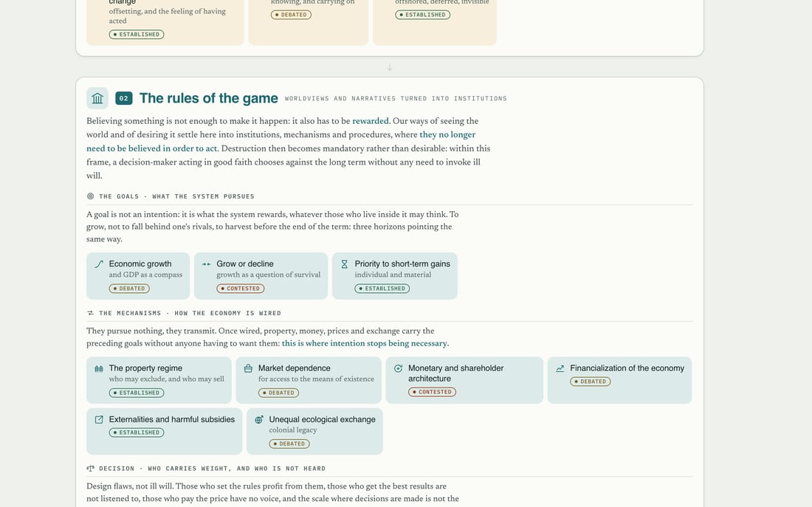Click 'this is where intention stops being necessary'

click(365, 343)
